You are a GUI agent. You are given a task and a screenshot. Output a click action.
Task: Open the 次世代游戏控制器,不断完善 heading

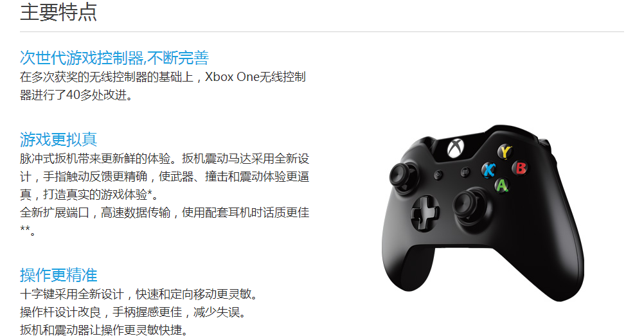coord(114,58)
